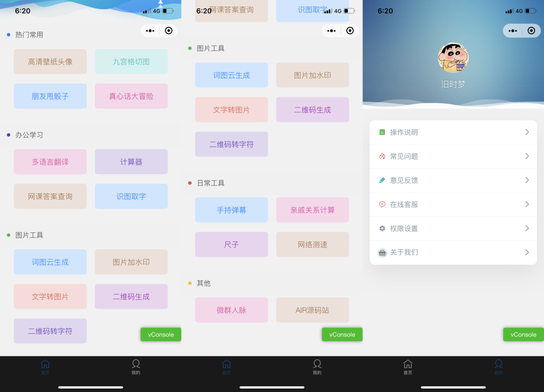The height and width of the screenshot is (392, 544).
Task: Select highlighted 我的 tab on profile screen
Action: tap(499, 367)
